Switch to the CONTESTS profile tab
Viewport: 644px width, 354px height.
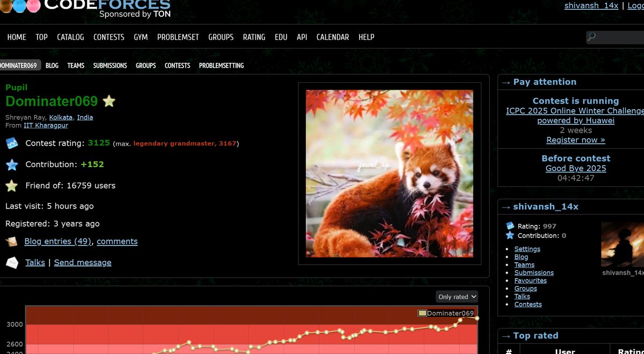[177, 66]
